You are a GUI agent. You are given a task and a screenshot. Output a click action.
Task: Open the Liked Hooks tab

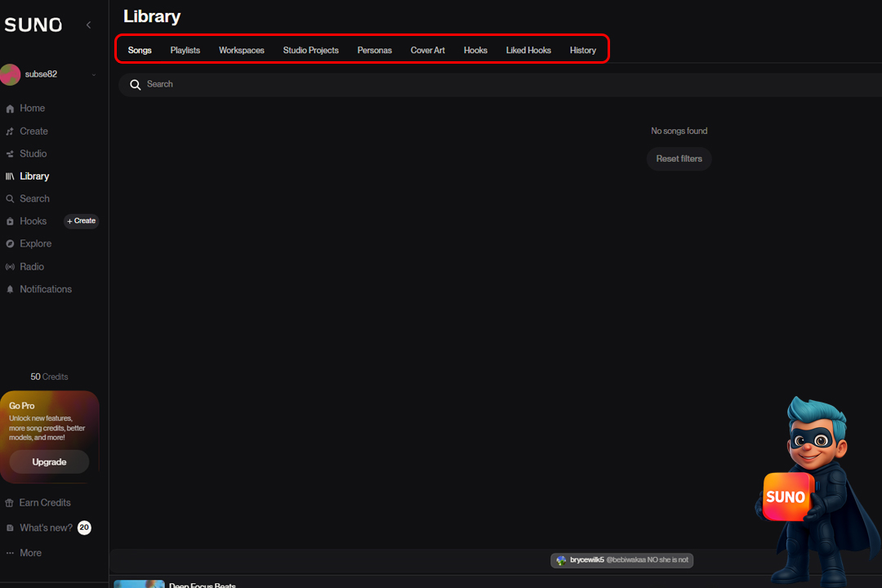tap(528, 51)
